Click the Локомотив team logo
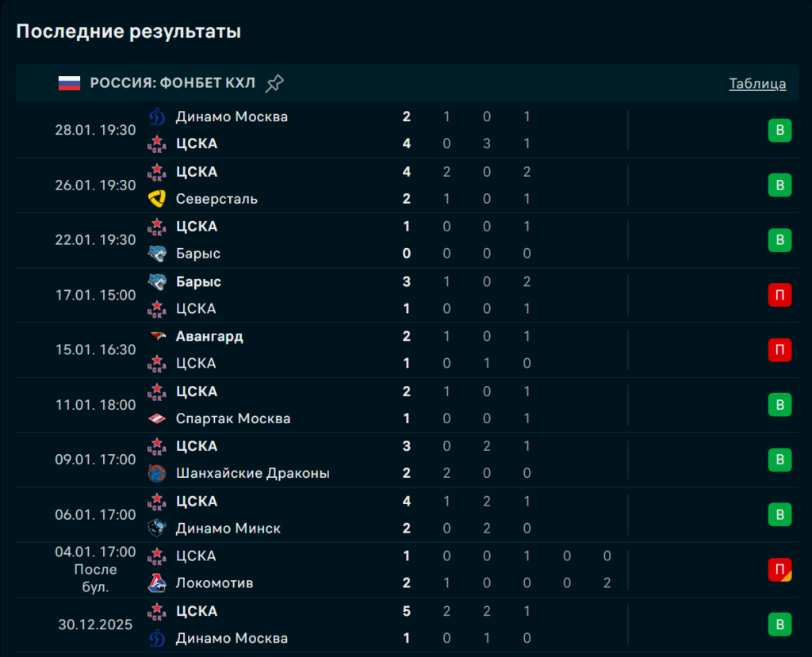 (157, 583)
